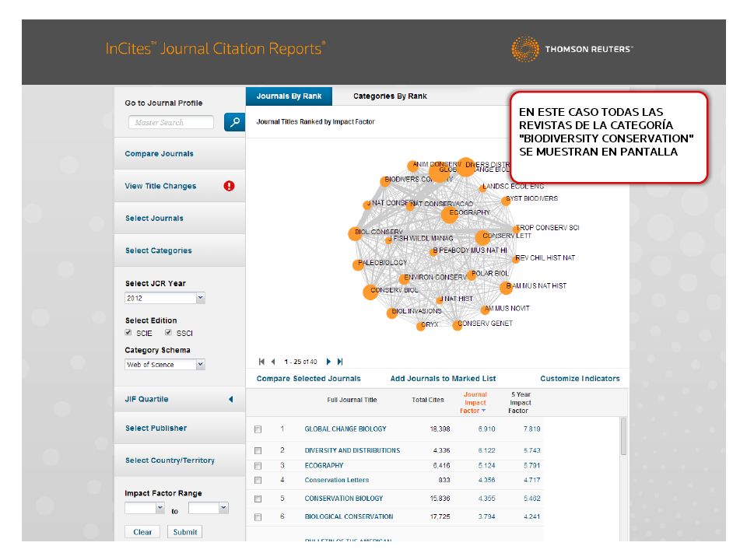Click the Compare Selected Journals link
Image resolution: width=747 pixels, height=560 pixels.
[x=308, y=379]
